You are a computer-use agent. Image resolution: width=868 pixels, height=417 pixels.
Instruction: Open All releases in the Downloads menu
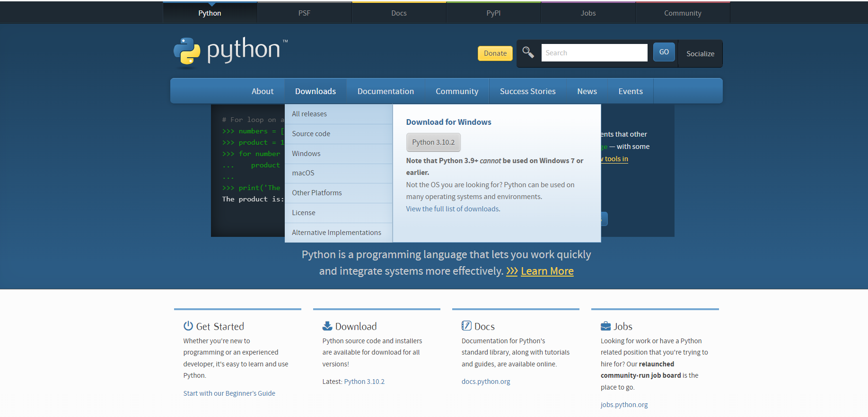(x=309, y=114)
